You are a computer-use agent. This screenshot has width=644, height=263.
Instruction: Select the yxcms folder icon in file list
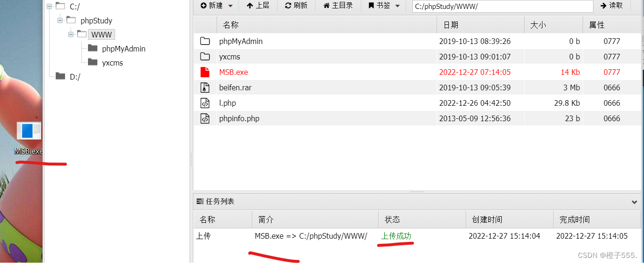point(205,57)
